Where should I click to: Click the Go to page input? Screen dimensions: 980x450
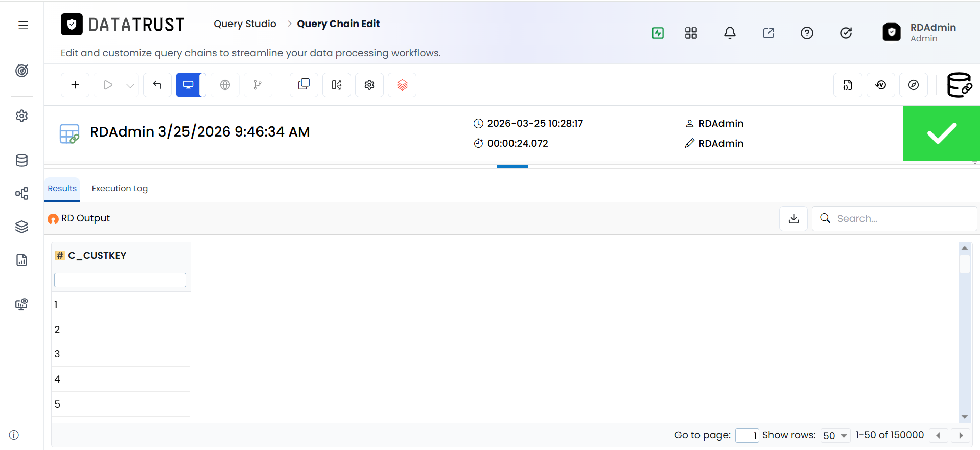point(747,436)
